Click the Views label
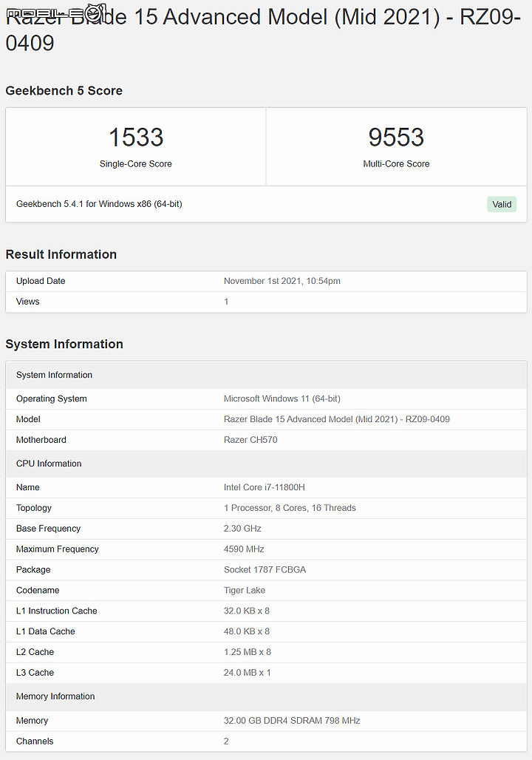The height and width of the screenshot is (760, 532). 27,302
